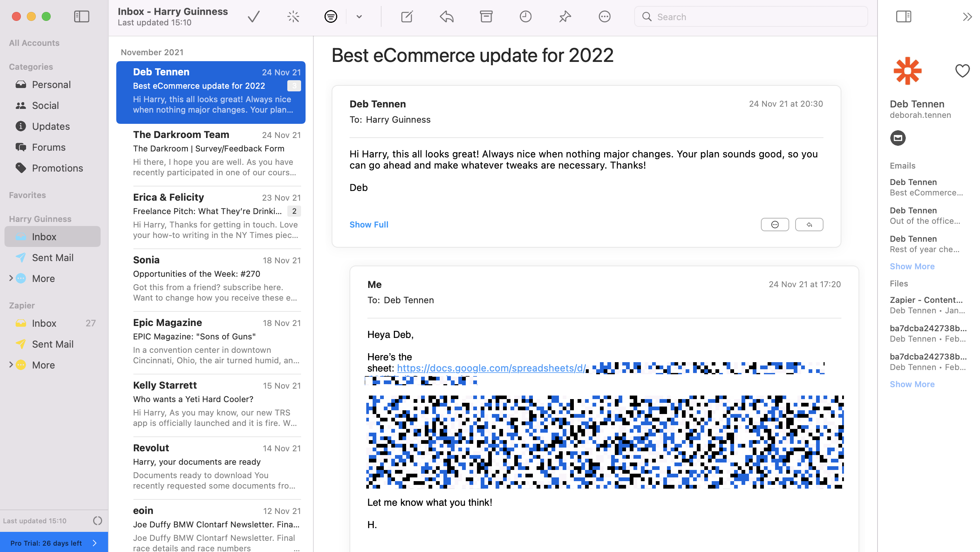
Task: Select the snooze reminder icon
Action: (x=527, y=16)
